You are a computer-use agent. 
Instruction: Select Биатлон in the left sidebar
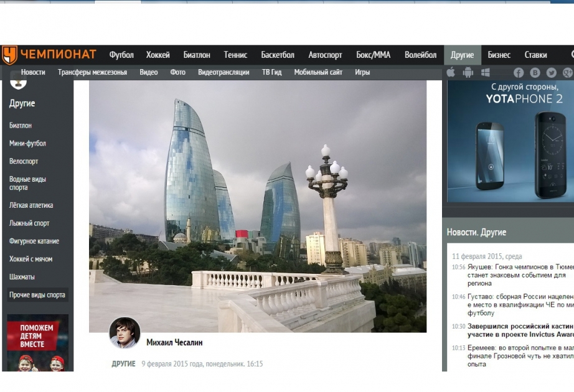pos(21,126)
